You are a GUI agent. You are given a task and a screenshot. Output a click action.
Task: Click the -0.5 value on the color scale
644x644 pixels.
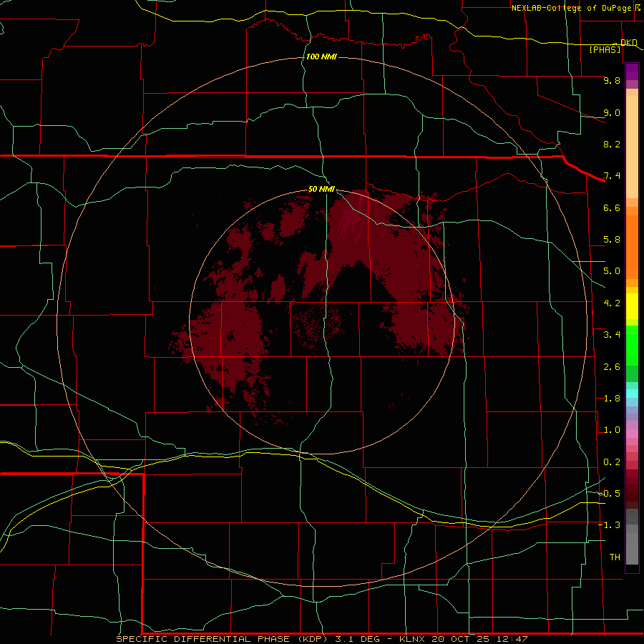(610, 493)
